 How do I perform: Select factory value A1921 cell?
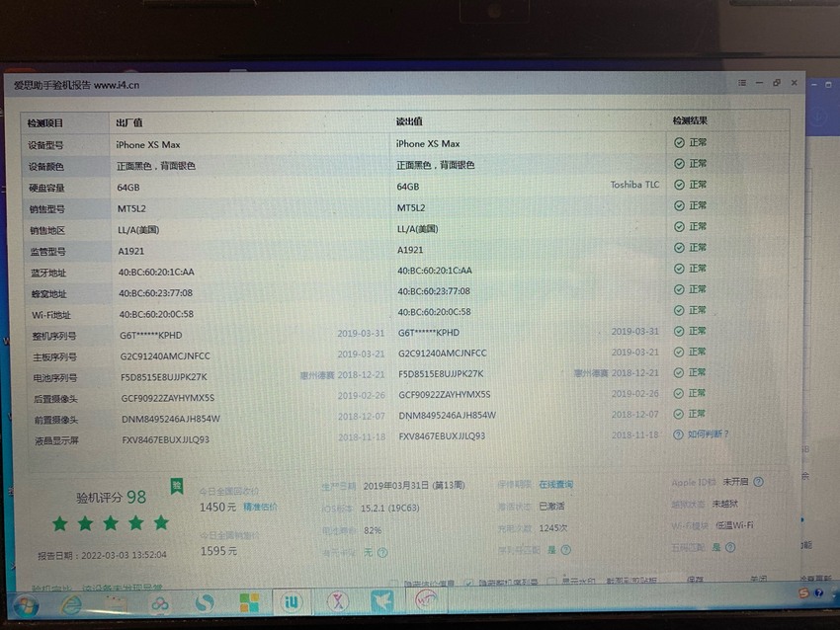(130, 251)
